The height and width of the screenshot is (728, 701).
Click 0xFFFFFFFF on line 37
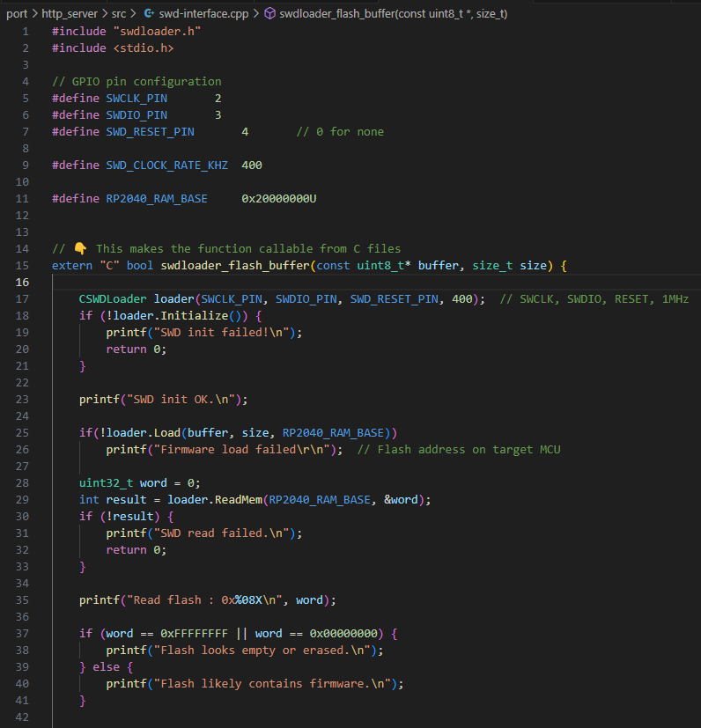(x=194, y=633)
